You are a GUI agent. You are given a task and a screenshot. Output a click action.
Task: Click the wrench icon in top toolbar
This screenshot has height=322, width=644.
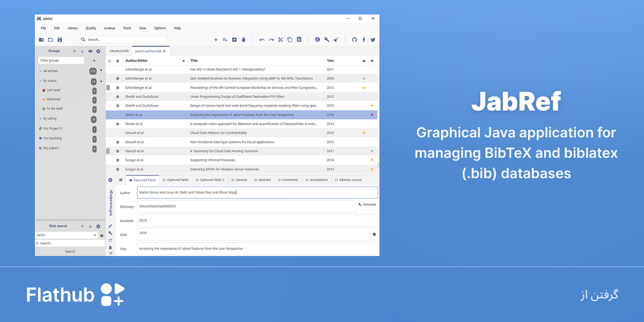click(x=327, y=40)
